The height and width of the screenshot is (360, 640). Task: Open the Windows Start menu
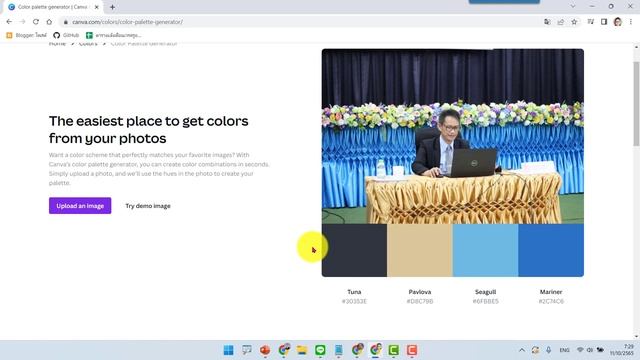[x=229, y=350]
